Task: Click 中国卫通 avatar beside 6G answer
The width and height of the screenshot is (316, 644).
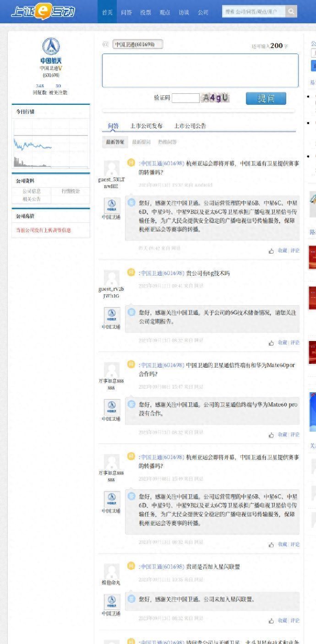Action: click(x=112, y=316)
